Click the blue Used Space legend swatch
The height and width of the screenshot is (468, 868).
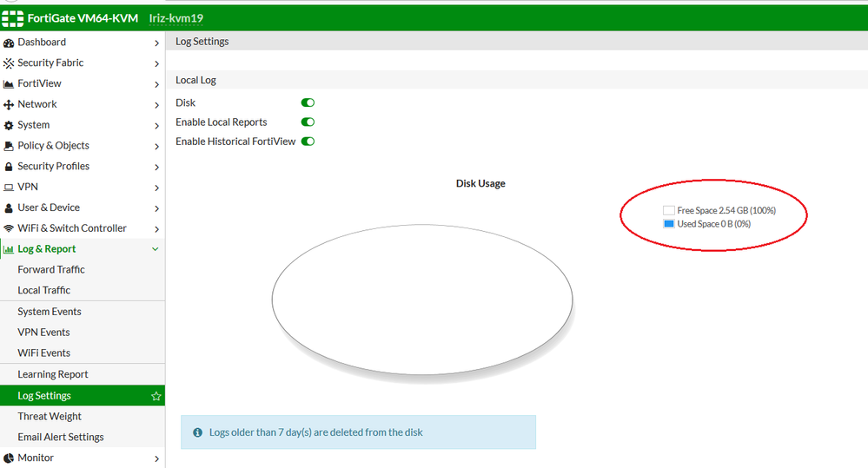(x=669, y=223)
